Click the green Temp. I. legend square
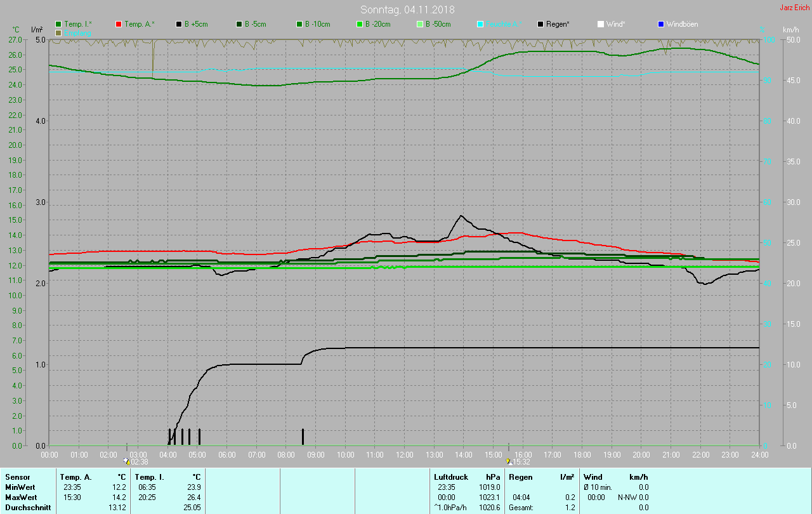Screen dimensions: 812x514 [x=59, y=24]
